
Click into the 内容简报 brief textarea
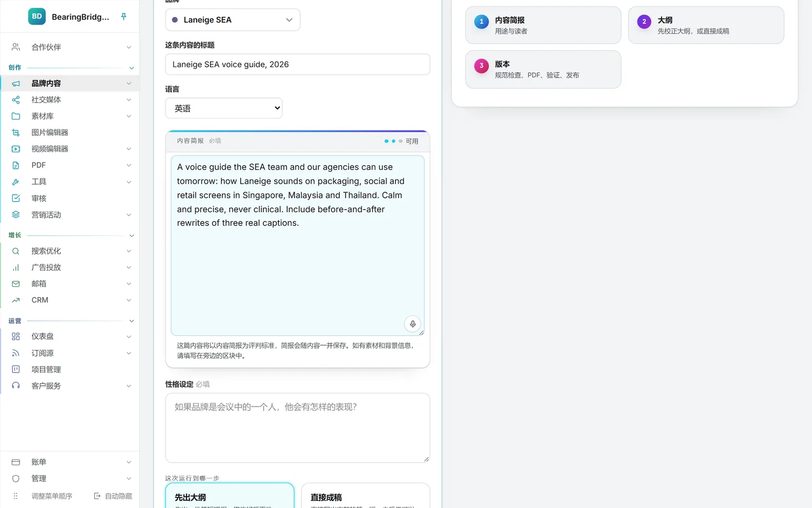pyautogui.click(x=298, y=246)
